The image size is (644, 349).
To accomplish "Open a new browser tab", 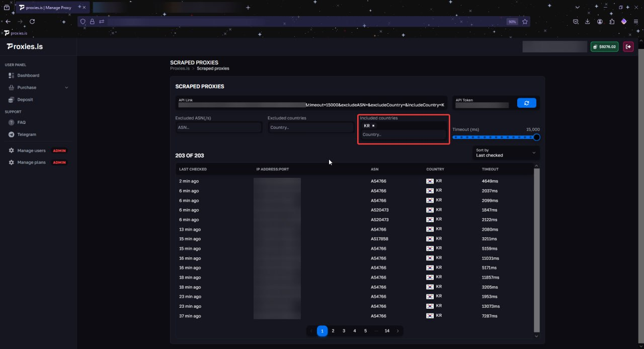I will 248,8.
